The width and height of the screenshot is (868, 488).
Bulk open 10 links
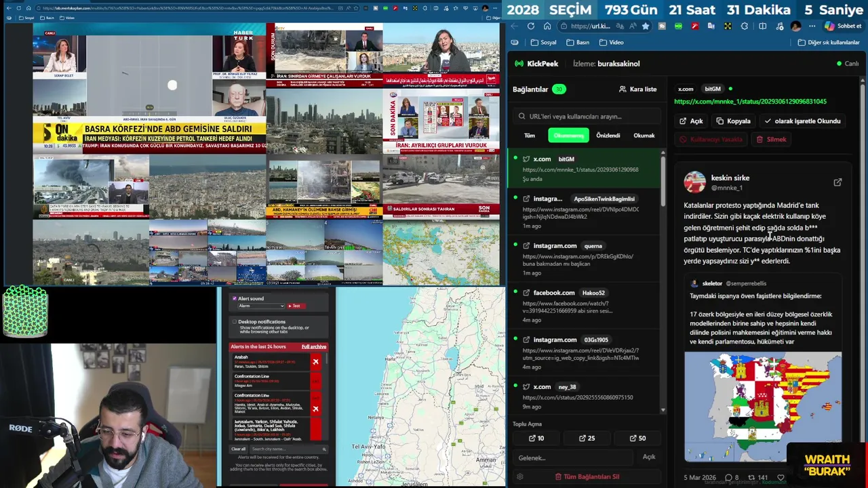click(536, 438)
